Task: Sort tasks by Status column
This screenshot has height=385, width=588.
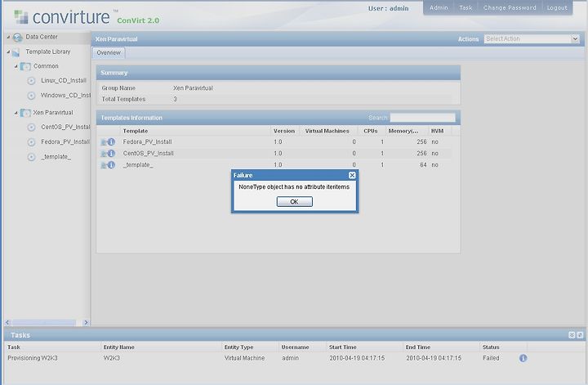Action: point(503,347)
